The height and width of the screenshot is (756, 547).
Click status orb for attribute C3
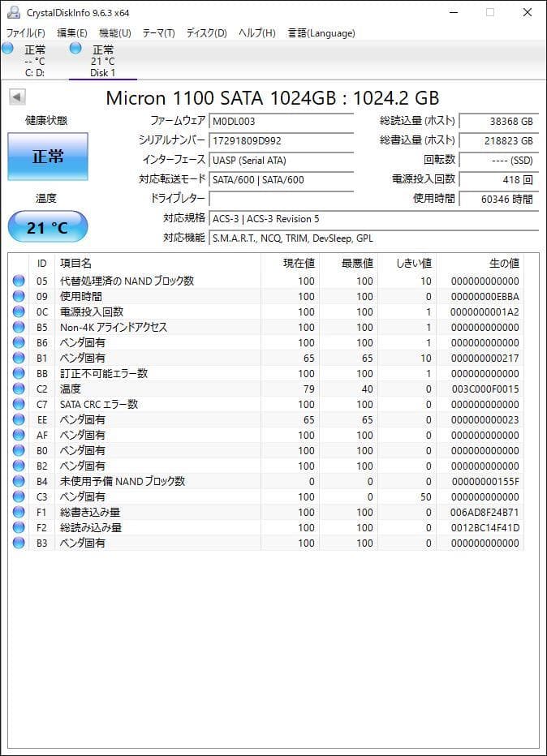[x=19, y=496]
